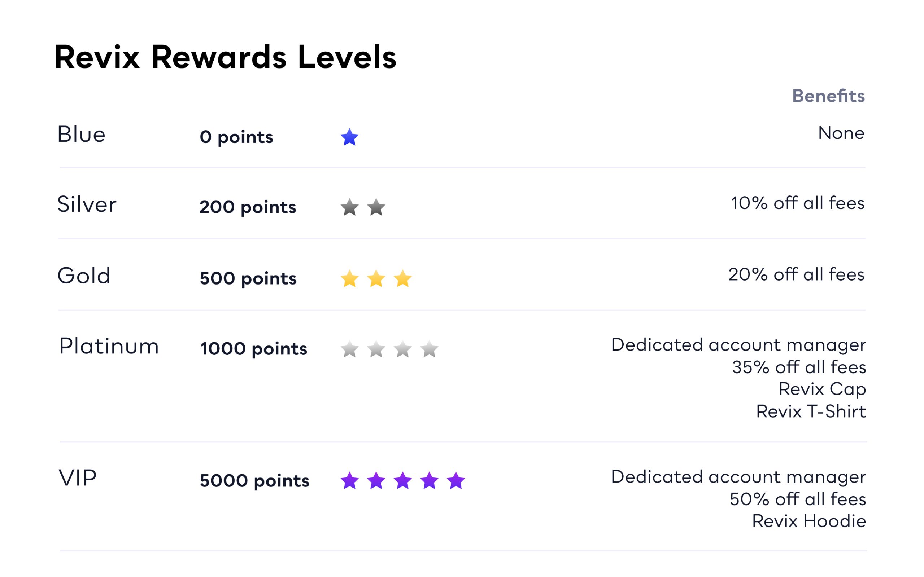Click the middle gold star for Gold

(x=376, y=278)
